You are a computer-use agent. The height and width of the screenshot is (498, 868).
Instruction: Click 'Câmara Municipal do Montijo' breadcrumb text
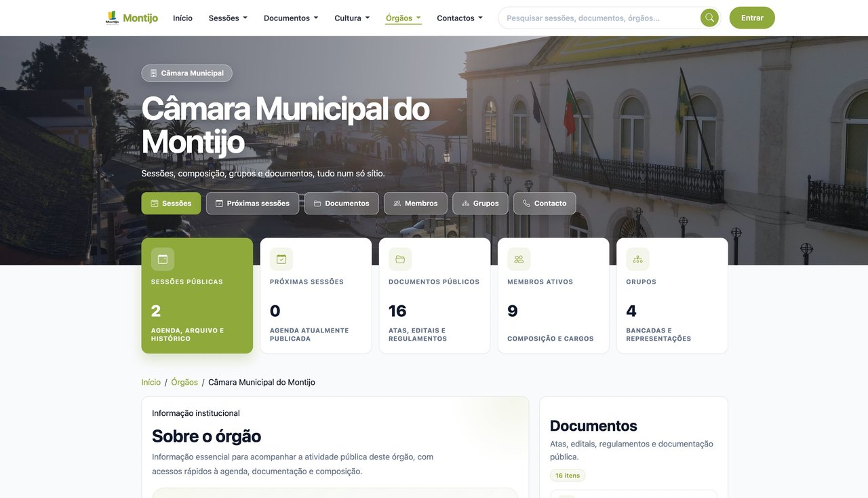[x=262, y=383]
